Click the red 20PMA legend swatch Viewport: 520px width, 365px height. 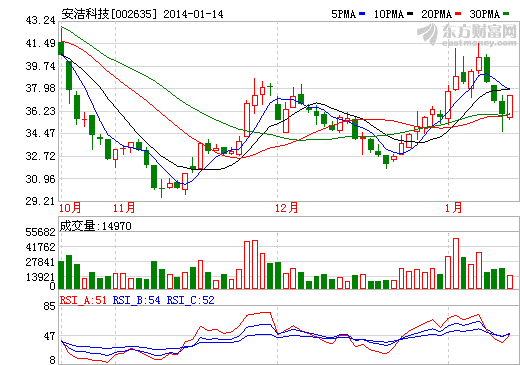[458, 14]
